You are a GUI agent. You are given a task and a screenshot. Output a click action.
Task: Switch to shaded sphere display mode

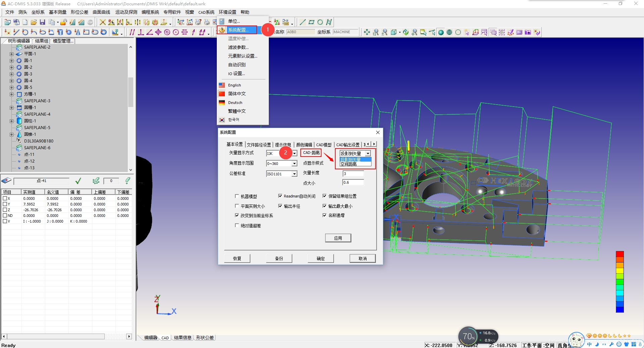441,32
